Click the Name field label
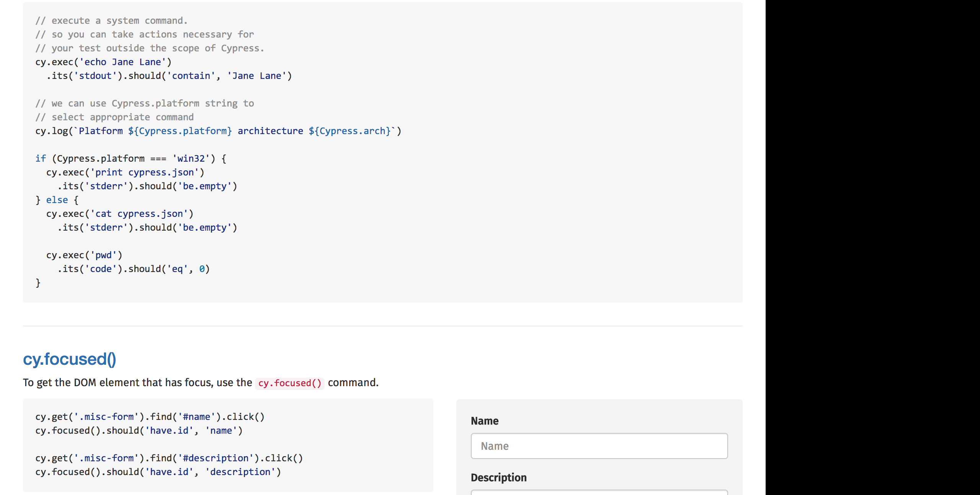980x495 pixels. (485, 421)
